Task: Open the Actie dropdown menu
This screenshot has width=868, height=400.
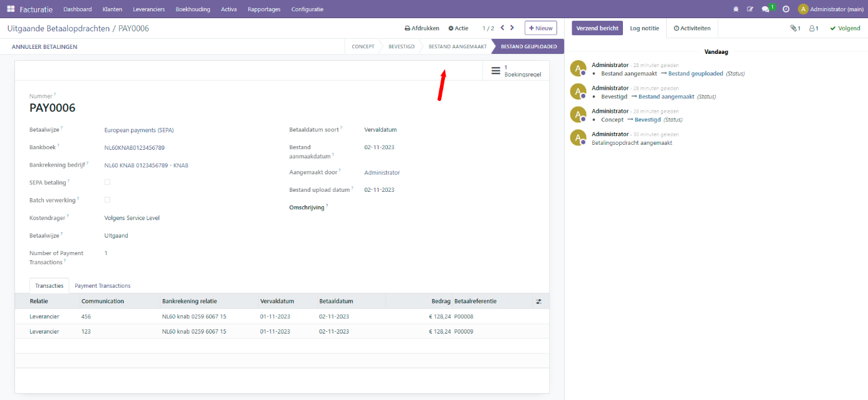Action: [x=458, y=28]
